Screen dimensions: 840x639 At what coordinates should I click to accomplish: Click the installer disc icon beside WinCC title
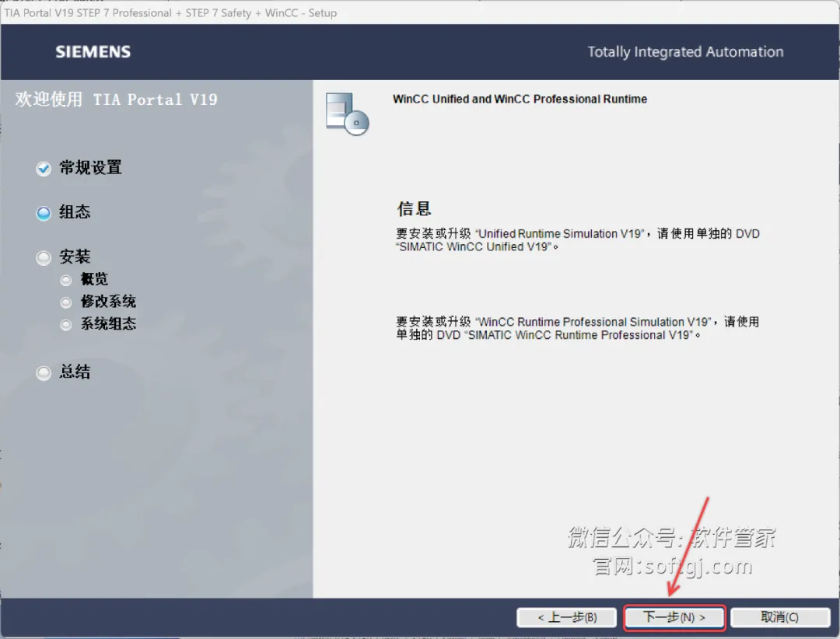[x=347, y=113]
